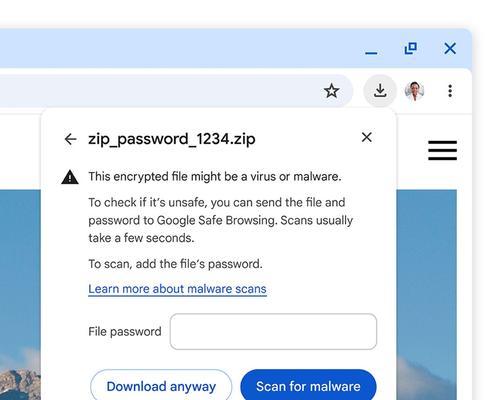Click the address bar field
The width and height of the screenshot is (500, 400).
pos(160,91)
